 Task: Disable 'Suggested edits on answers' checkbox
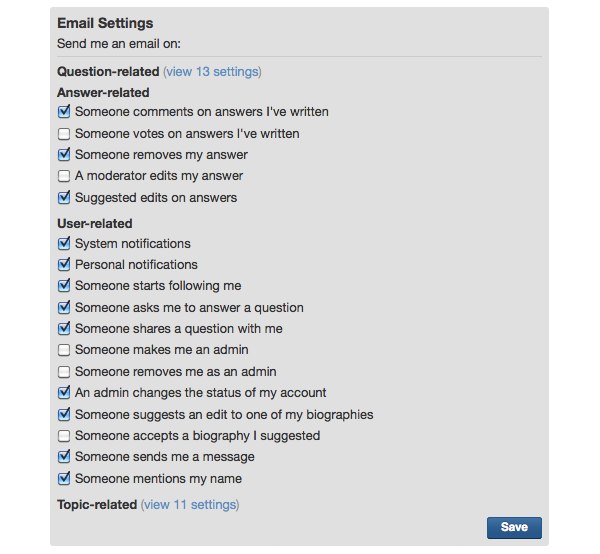point(65,198)
